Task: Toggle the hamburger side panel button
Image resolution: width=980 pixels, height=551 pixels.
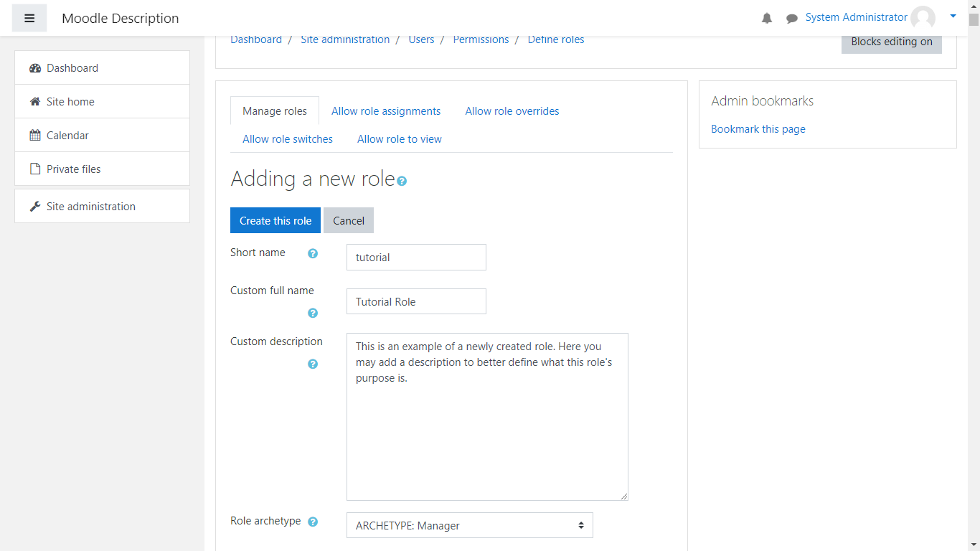Action: point(29,18)
